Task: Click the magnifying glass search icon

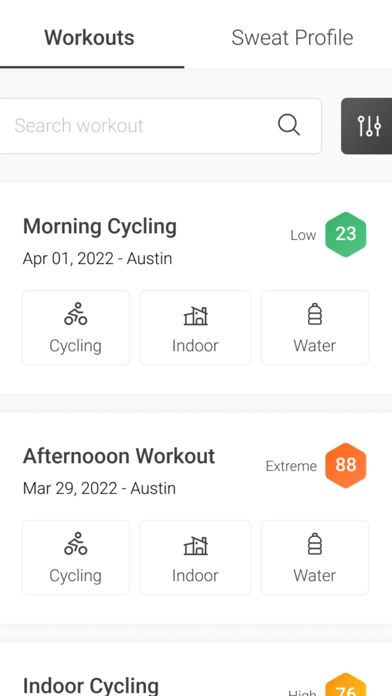Action: coord(289,125)
